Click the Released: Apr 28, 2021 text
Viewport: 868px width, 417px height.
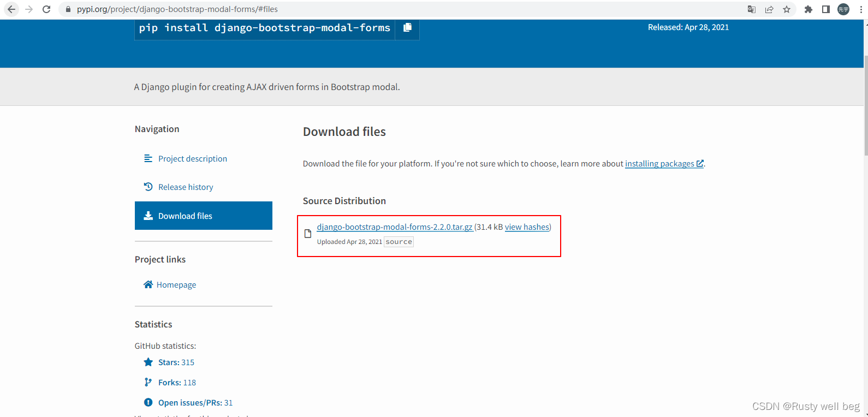pyautogui.click(x=688, y=27)
